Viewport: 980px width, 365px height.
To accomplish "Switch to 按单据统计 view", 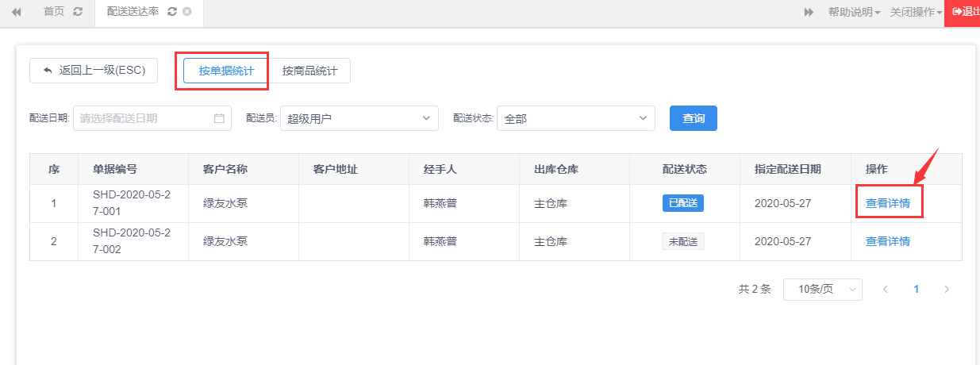I will (226, 71).
